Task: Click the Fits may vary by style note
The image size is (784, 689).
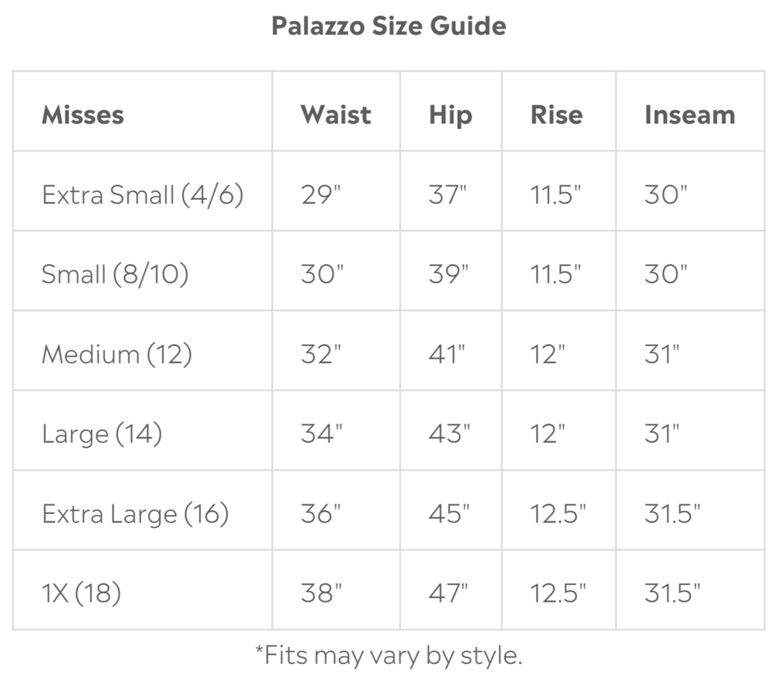Action: (388, 656)
